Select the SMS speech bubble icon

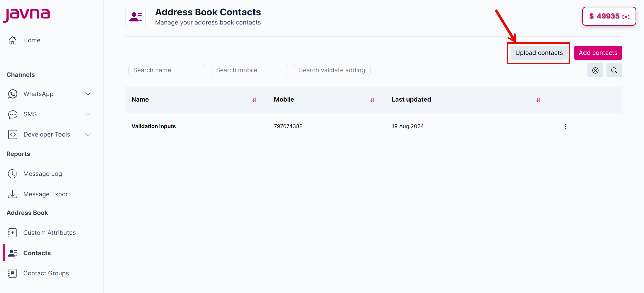click(13, 114)
